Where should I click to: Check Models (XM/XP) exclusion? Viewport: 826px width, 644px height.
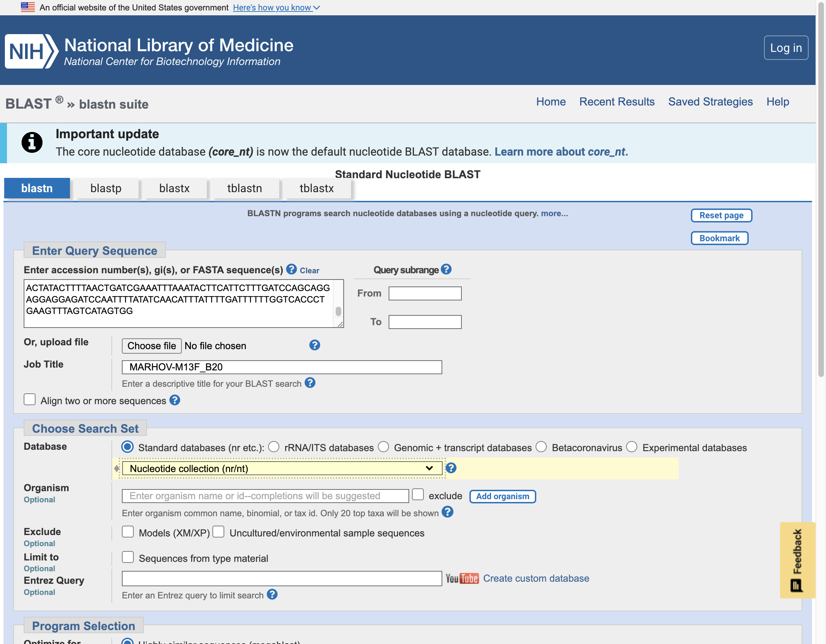click(128, 532)
